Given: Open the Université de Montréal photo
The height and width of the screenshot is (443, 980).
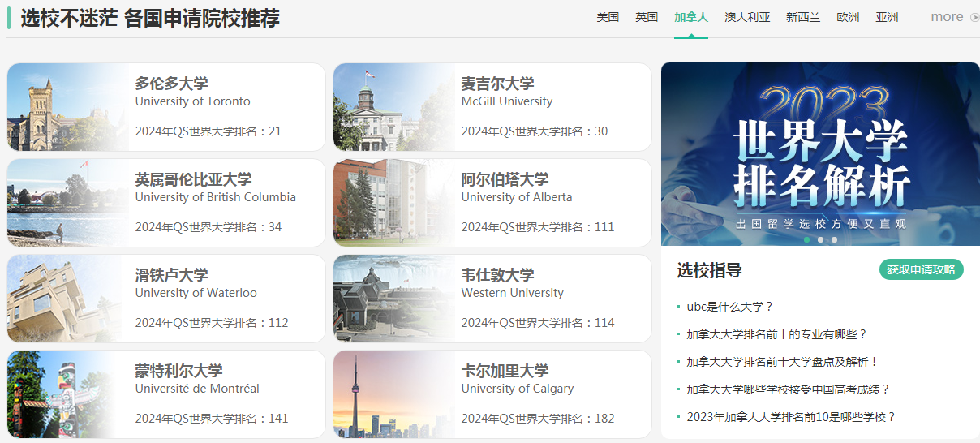Looking at the screenshot, I should [68, 394].
